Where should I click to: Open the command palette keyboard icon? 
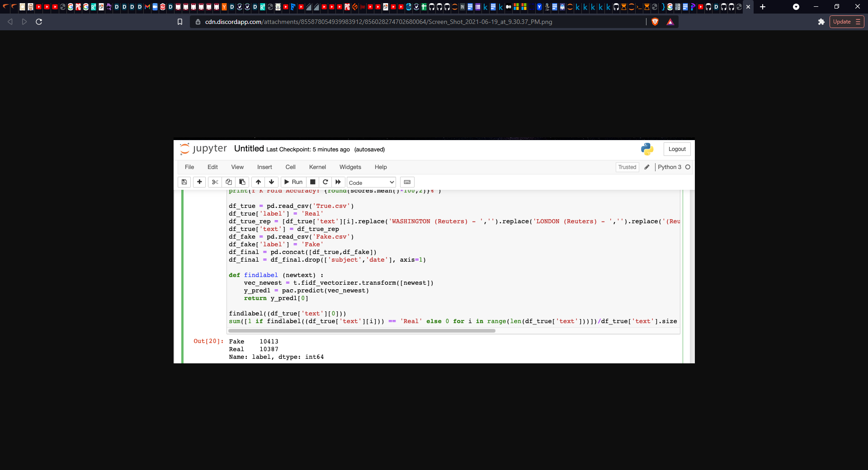tap(407, 182)
